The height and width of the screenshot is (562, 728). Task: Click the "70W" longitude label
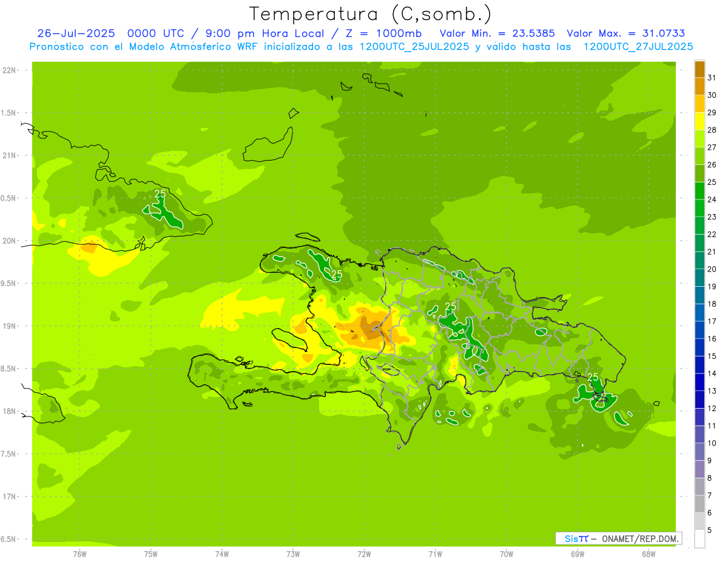(507, 554)
